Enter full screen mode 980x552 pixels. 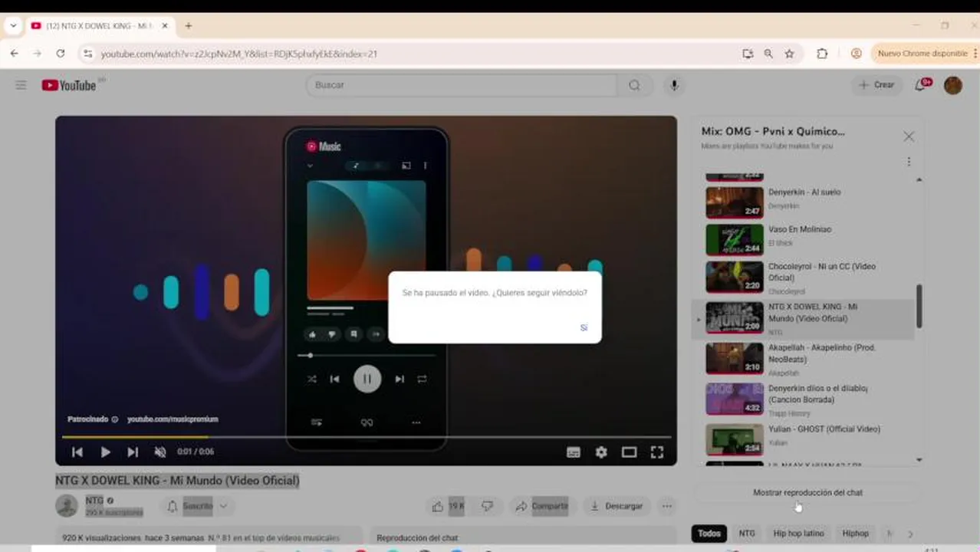coord(657,452)
